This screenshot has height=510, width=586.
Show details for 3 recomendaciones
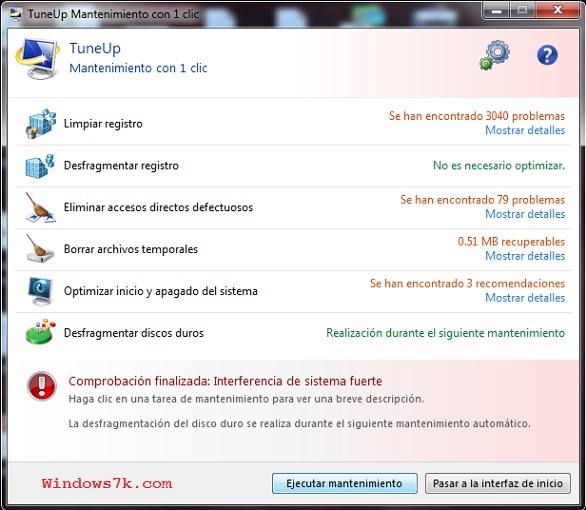click(x=525, y=298)
